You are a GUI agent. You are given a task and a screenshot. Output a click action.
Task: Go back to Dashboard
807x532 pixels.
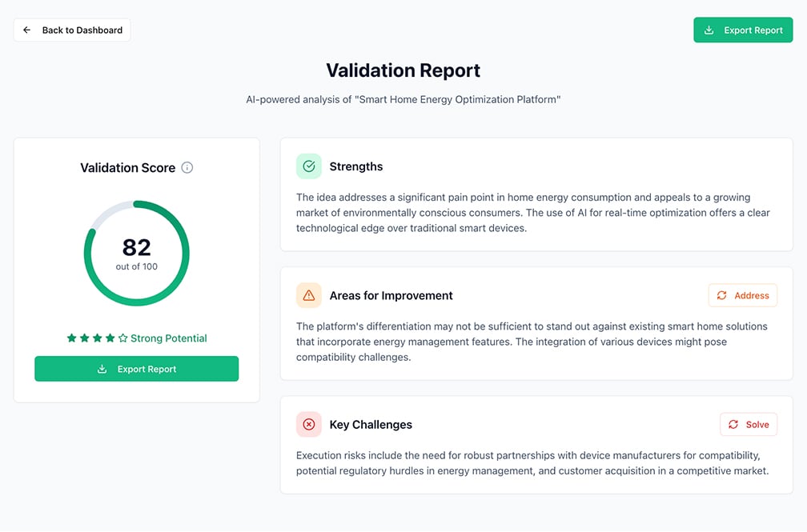pos(72,30)
